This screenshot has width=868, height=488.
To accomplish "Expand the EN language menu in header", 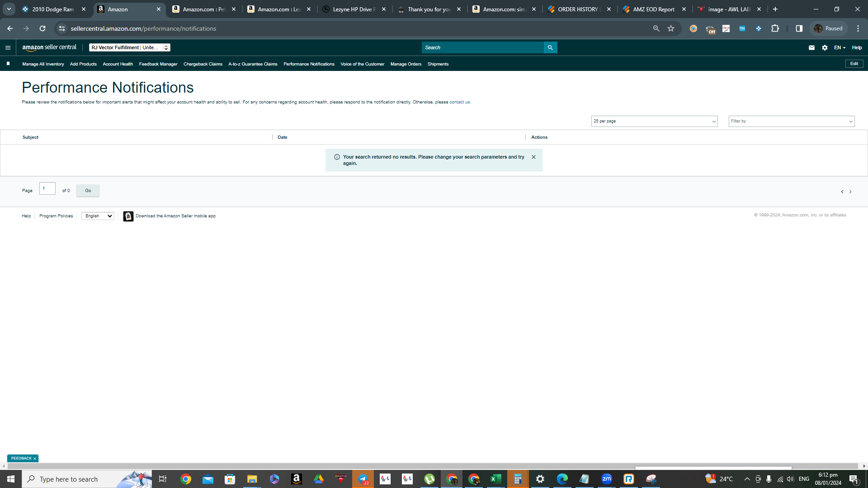I will [840, 47].
